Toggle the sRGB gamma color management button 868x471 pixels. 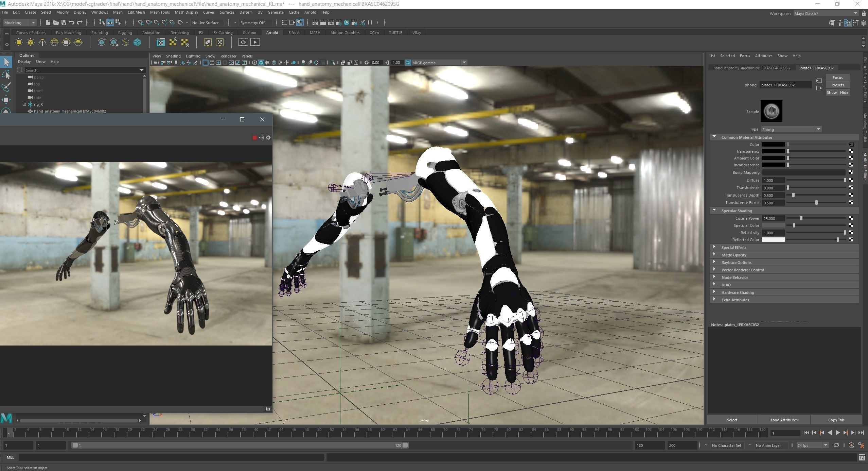click(x=408, y=63)
